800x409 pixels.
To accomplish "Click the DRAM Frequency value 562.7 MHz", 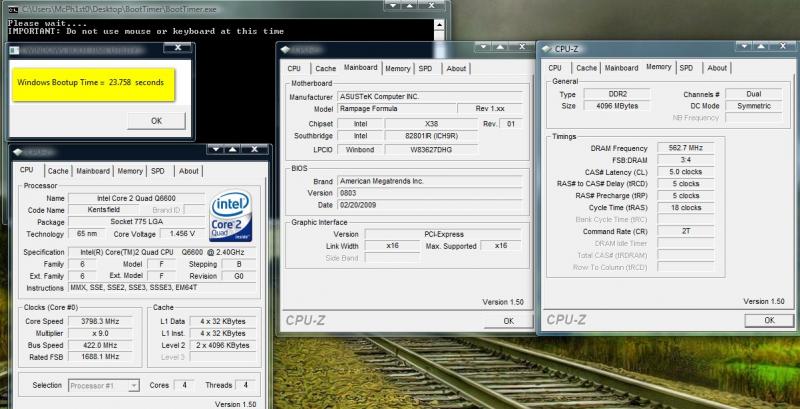I will click(686, 148).
